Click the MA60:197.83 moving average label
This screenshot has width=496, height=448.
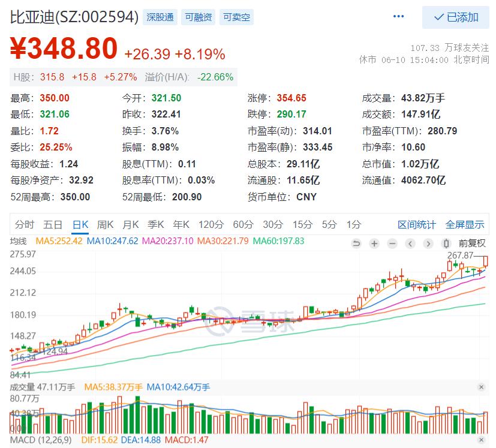279,241
